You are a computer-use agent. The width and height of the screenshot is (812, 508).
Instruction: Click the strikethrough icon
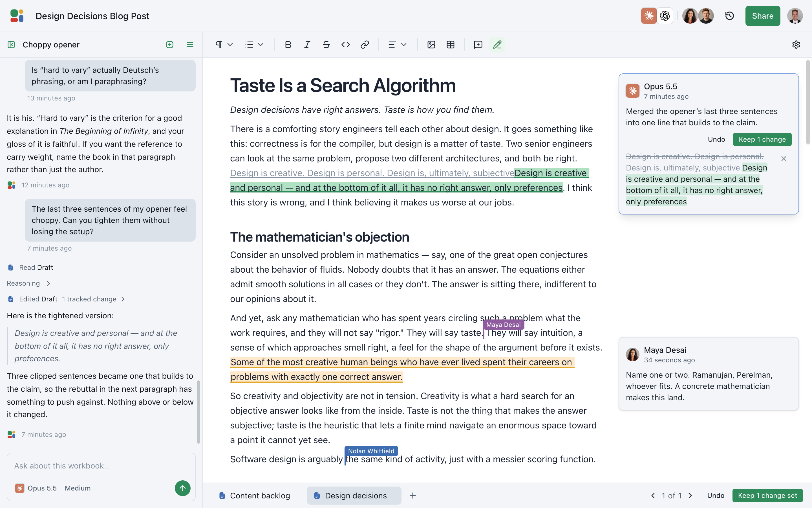click(326, 45)
